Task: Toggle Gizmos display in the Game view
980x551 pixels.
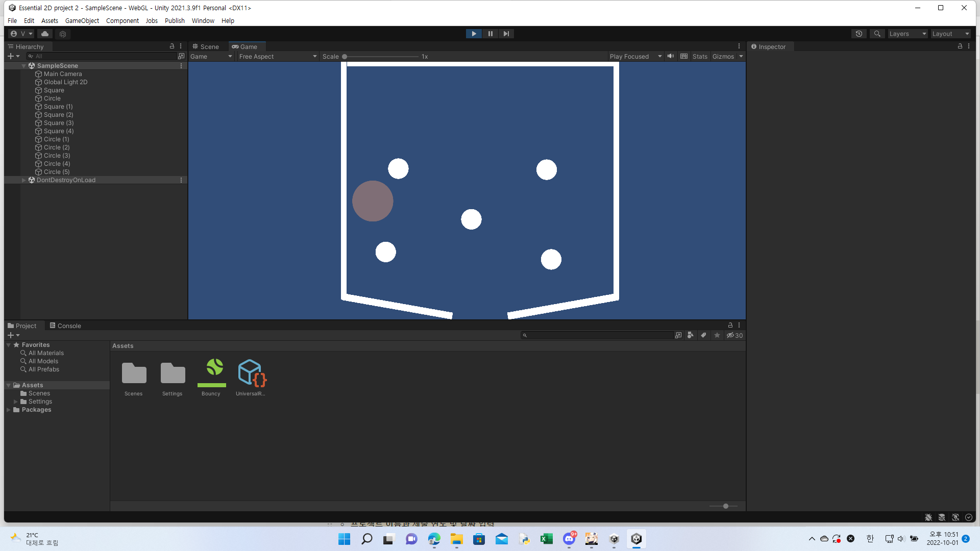Action: coord(723,56)
